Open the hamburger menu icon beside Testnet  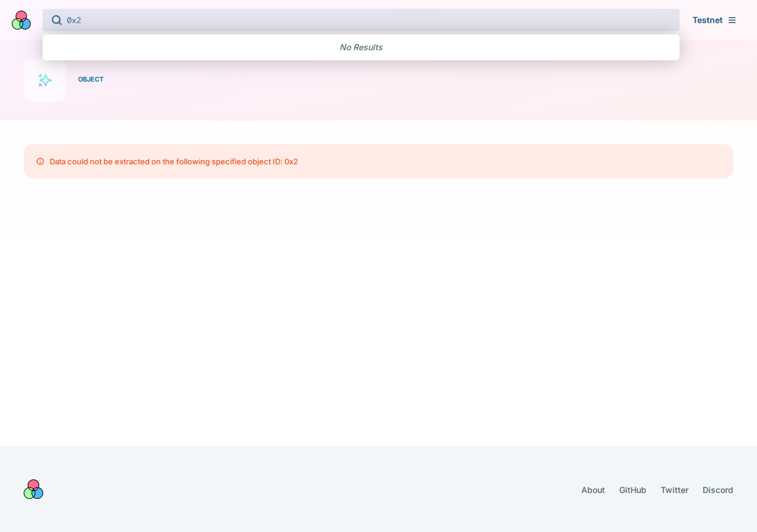click(x=732, y=20)
